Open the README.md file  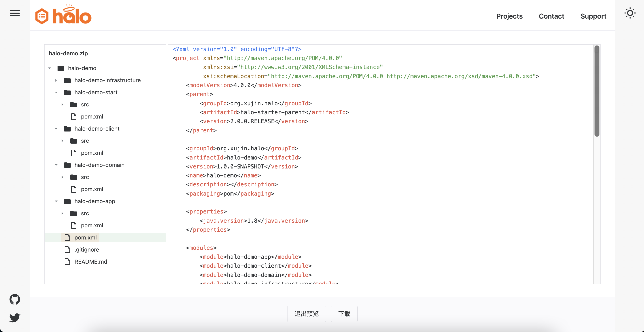pyautogui.click(x=91, y=262)
